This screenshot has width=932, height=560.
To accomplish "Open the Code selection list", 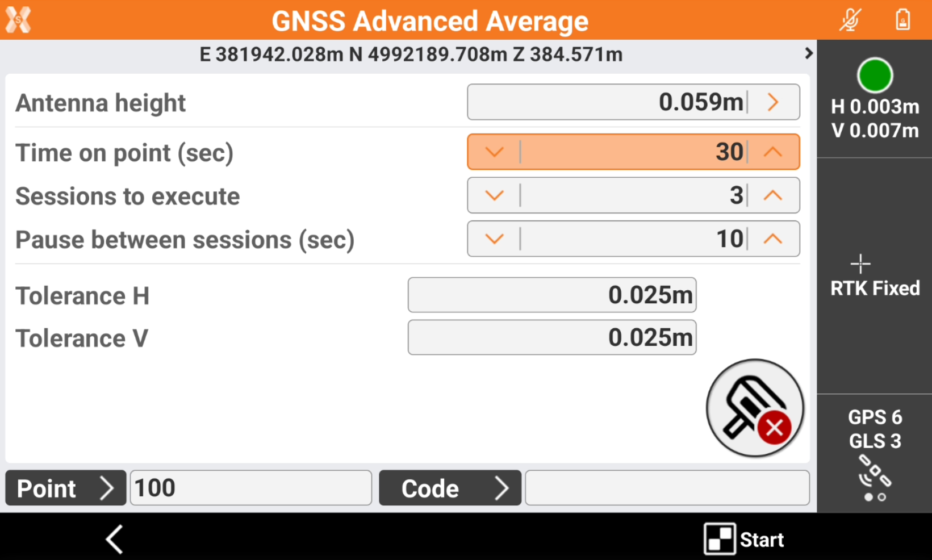I will [x=450, y=488].
